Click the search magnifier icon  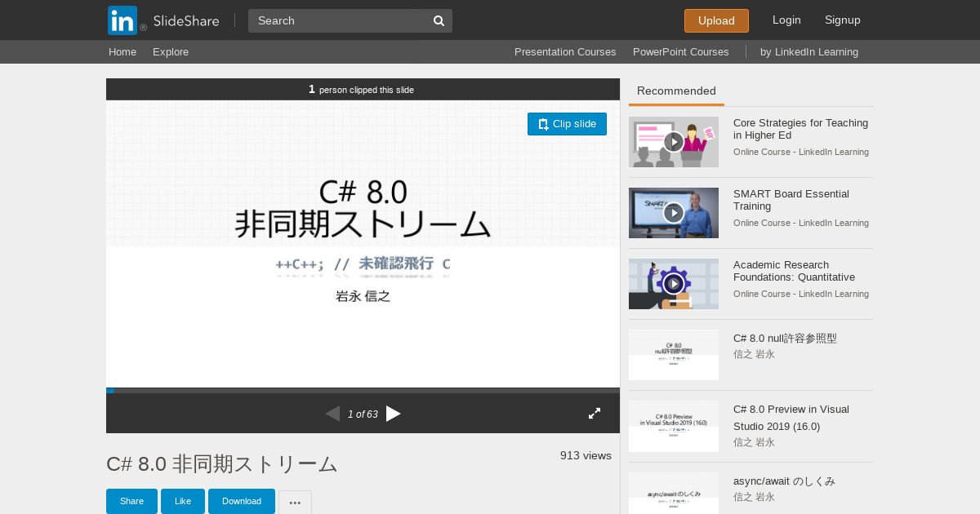click(x=439, y=20)
